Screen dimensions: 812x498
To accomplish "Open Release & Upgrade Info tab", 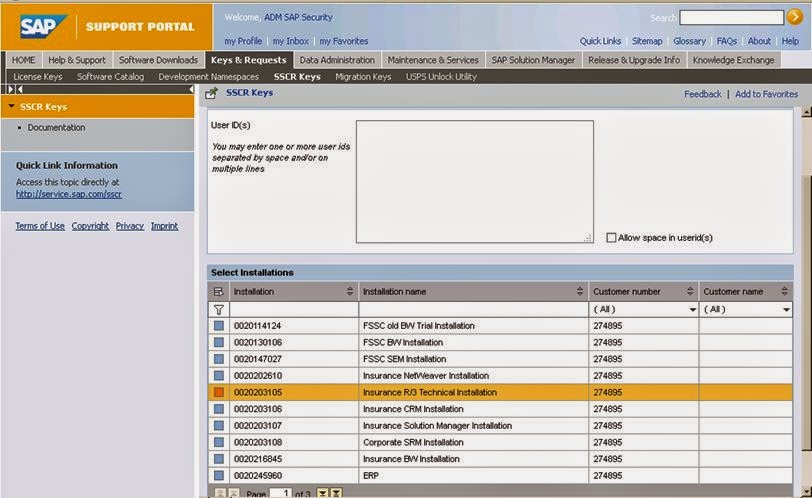I will coord(634,60).
